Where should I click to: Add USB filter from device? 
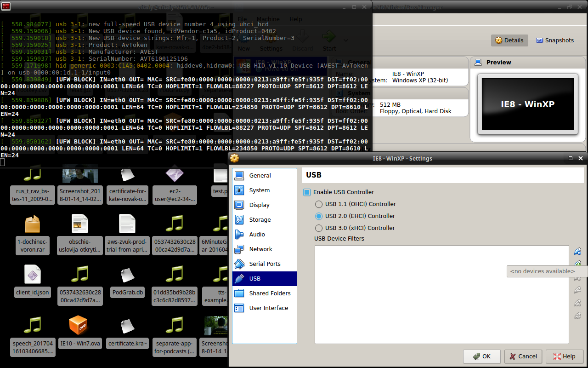(x=578, y=263)
